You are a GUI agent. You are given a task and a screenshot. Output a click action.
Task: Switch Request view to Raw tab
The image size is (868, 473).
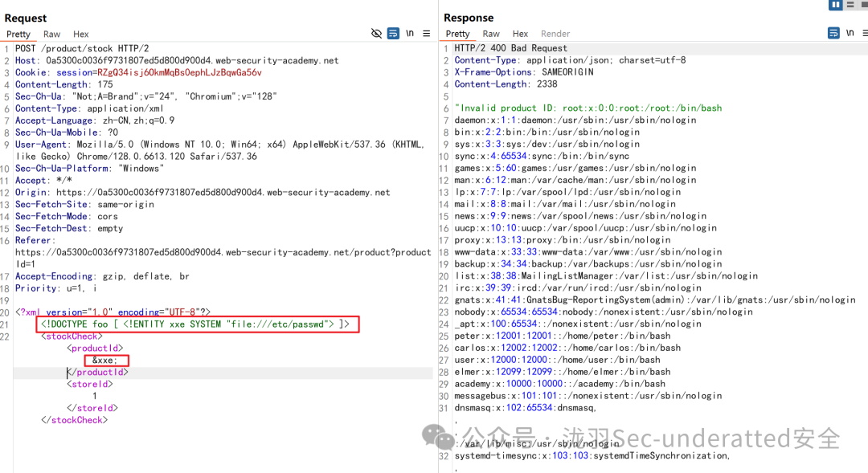[51, 34]
